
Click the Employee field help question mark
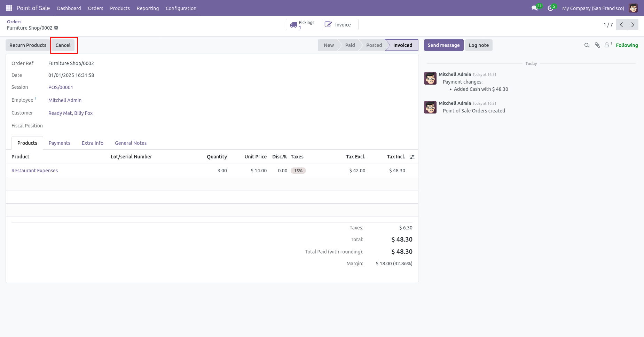(x=36, y=99)
